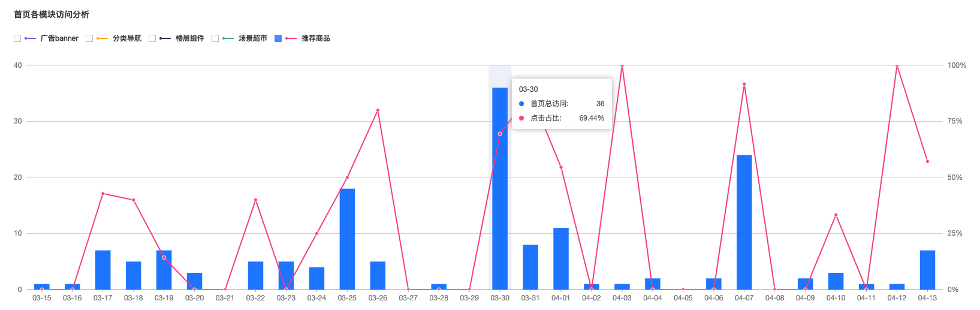Image resolution: width=980 pixels, height=310 pixels.
Task: Click the blue bar above 03-24
Action: tap(316, 278)
